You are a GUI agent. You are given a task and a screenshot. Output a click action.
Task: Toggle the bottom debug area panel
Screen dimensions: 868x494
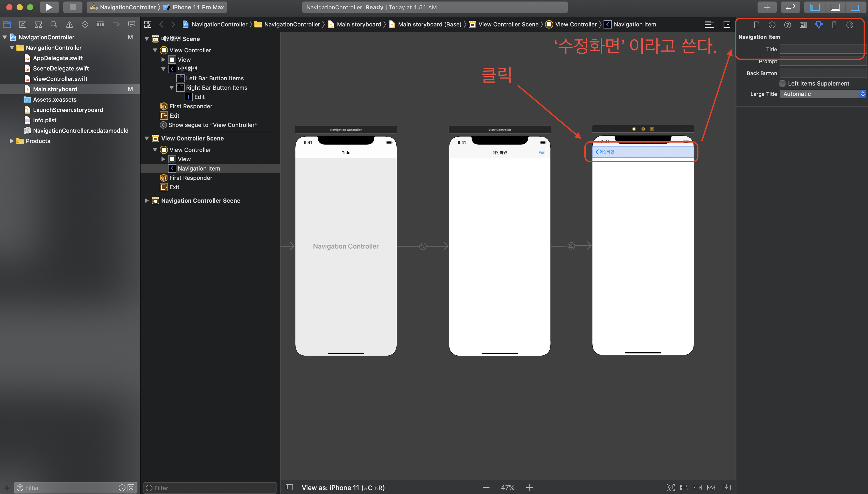pyautogui.click(x=835, y=7)
